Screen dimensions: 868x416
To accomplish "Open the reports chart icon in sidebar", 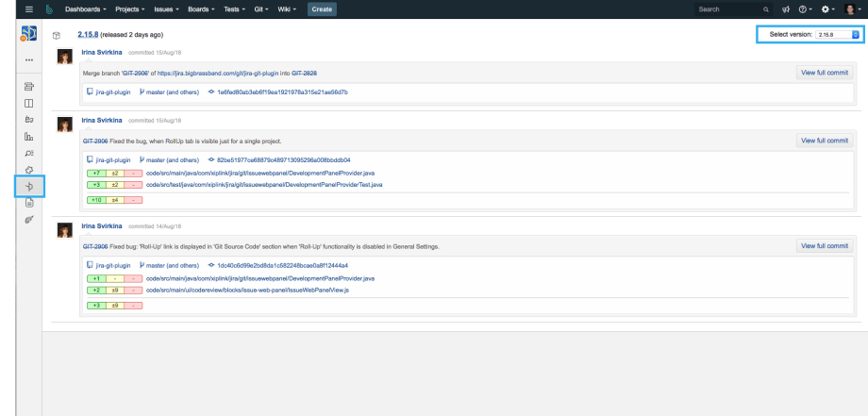I will tap(29, 136).
